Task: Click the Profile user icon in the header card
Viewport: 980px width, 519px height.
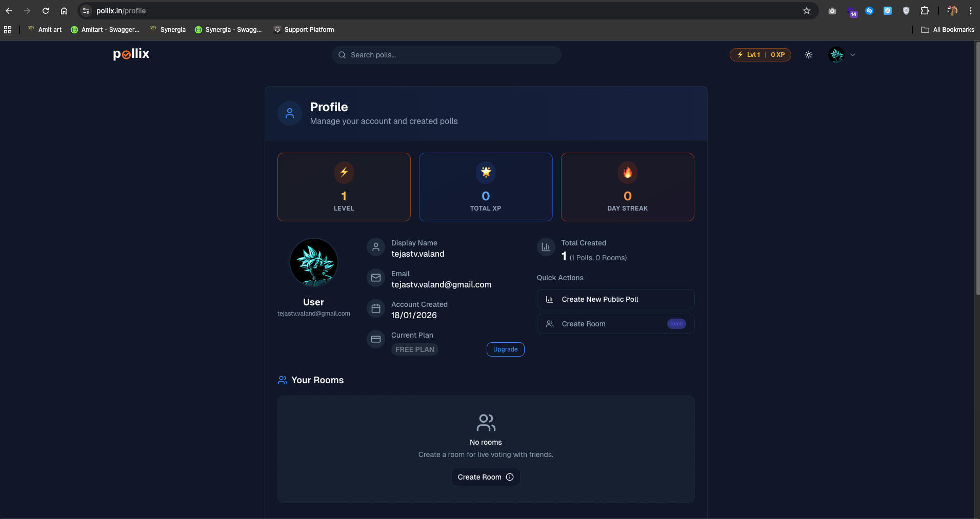Action: click(x=289, y=113)
